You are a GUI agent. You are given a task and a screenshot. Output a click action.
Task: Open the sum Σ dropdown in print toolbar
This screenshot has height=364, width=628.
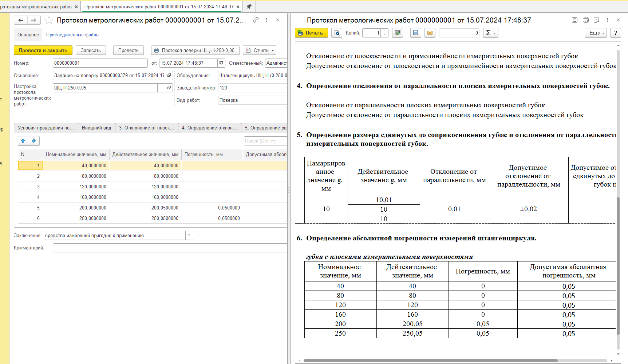[490, 33]
